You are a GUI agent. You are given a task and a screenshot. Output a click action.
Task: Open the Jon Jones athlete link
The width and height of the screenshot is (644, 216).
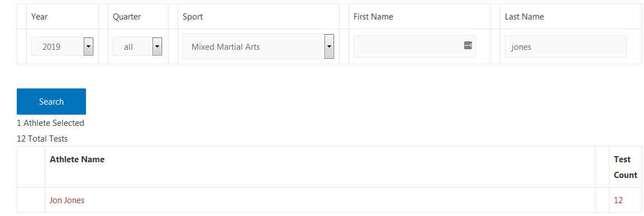(67, 200)
